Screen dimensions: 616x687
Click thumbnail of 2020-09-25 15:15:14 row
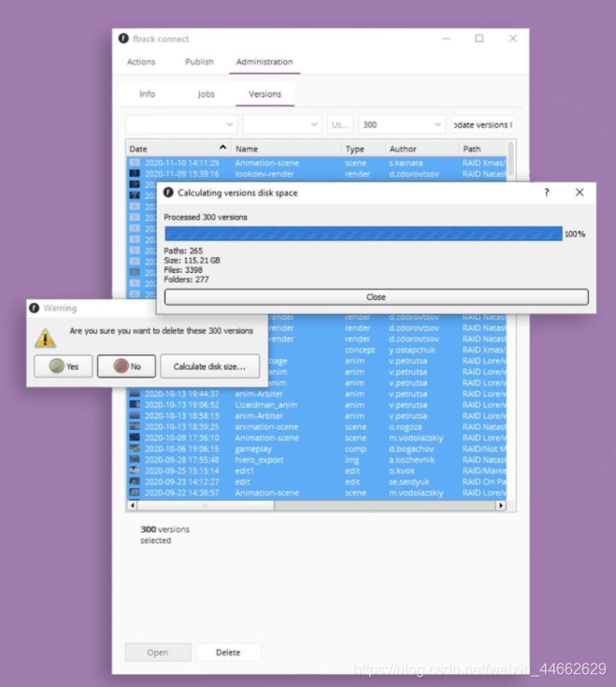click(135, 470)
